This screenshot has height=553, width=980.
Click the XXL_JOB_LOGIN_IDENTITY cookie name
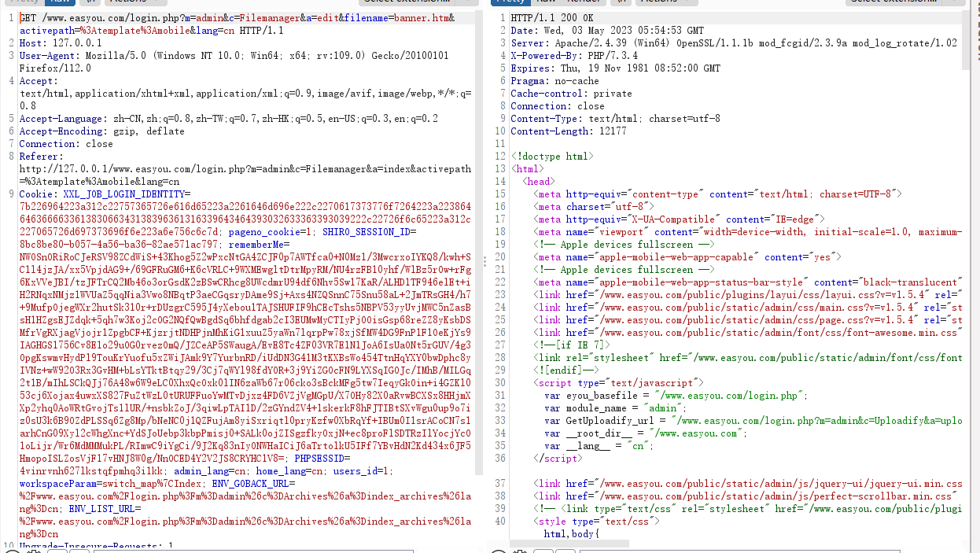(123, 194)
